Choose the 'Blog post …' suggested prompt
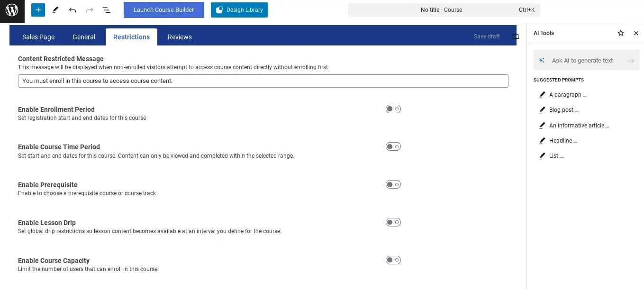 [559, 110]
